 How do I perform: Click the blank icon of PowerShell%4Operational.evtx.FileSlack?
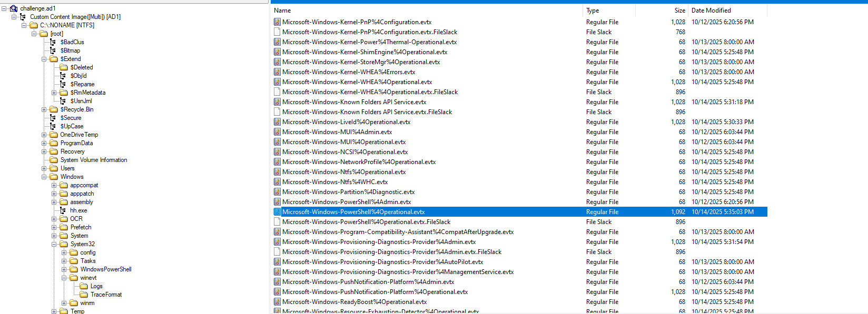tap(277, 222)
